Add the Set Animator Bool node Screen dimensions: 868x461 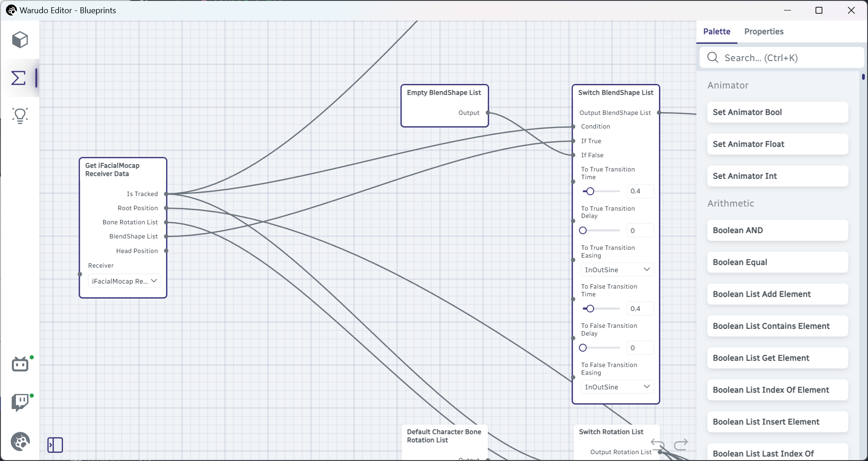point(777,112)
